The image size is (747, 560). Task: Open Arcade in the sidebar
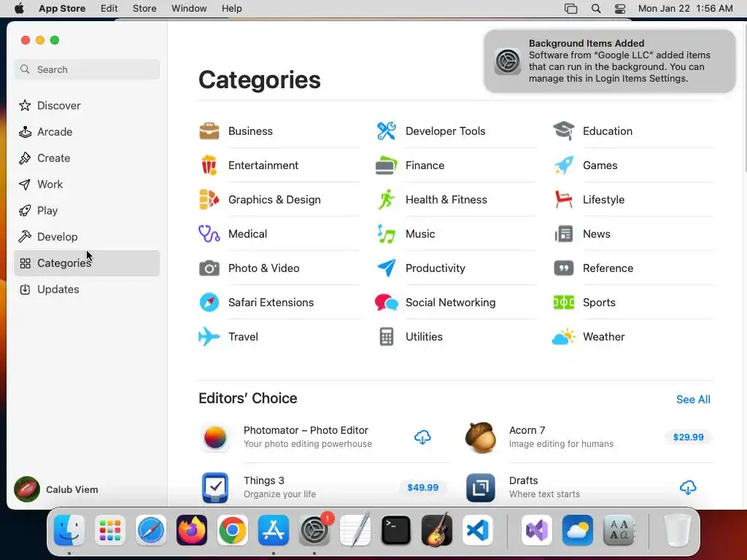point(87,132)
